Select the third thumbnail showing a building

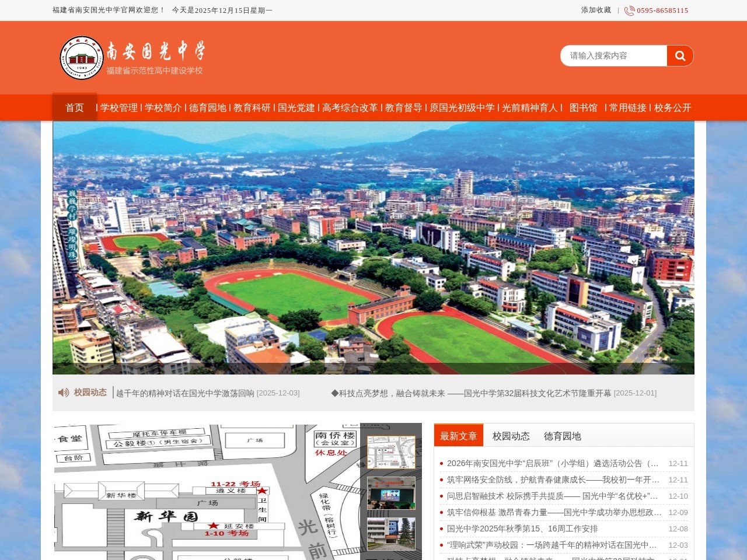pyautogui.click(x=391, y=533)
